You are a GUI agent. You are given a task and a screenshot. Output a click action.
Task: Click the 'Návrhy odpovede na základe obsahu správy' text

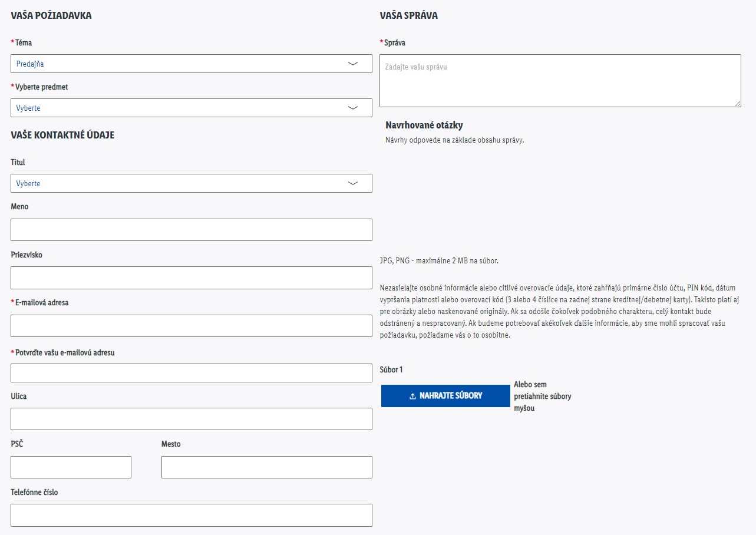click(x=455, y=140)
